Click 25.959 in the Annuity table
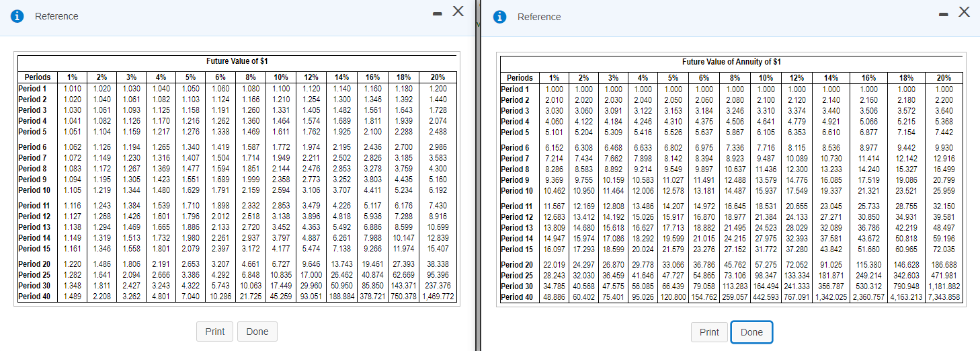The image size is (980, 351). [x=944, y=191]
